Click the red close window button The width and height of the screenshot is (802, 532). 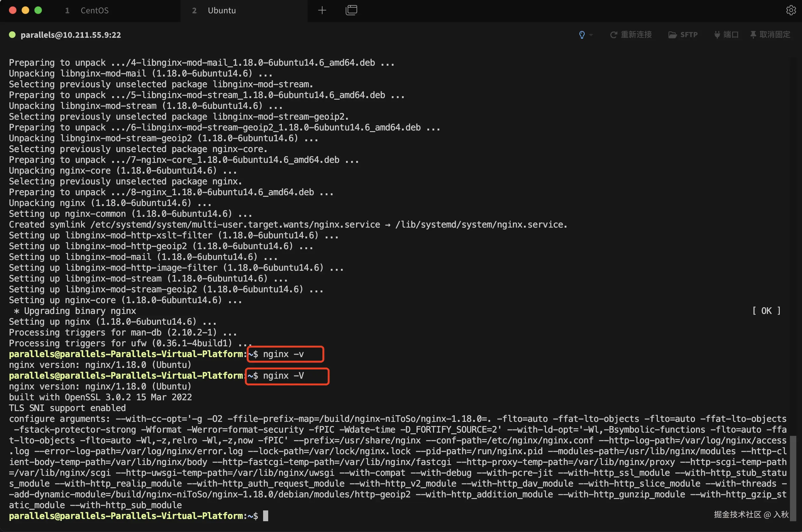tap(13, 10)
